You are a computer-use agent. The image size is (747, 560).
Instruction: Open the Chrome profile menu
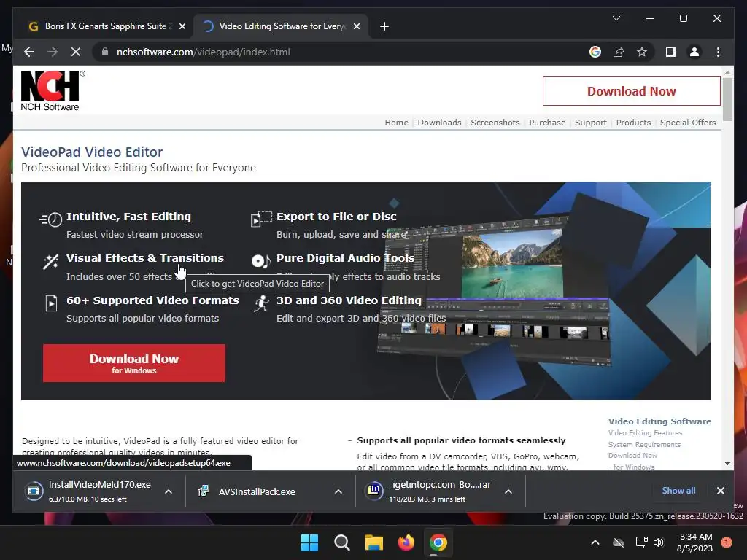pos(694,52)
